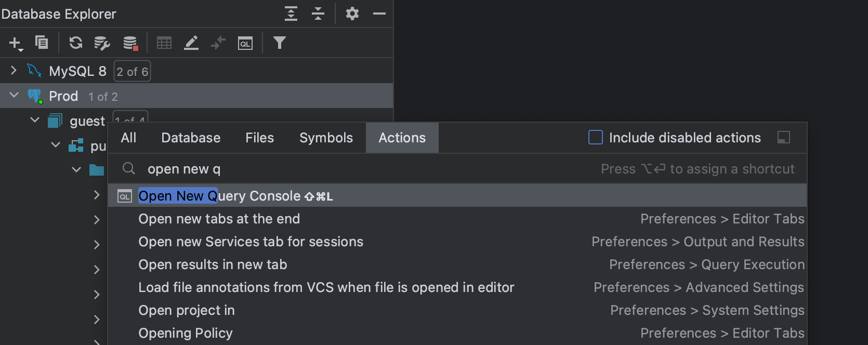Collapse the Prod data source node
Viewport: 868px width, 345px height.
click(x=14, y=95)
